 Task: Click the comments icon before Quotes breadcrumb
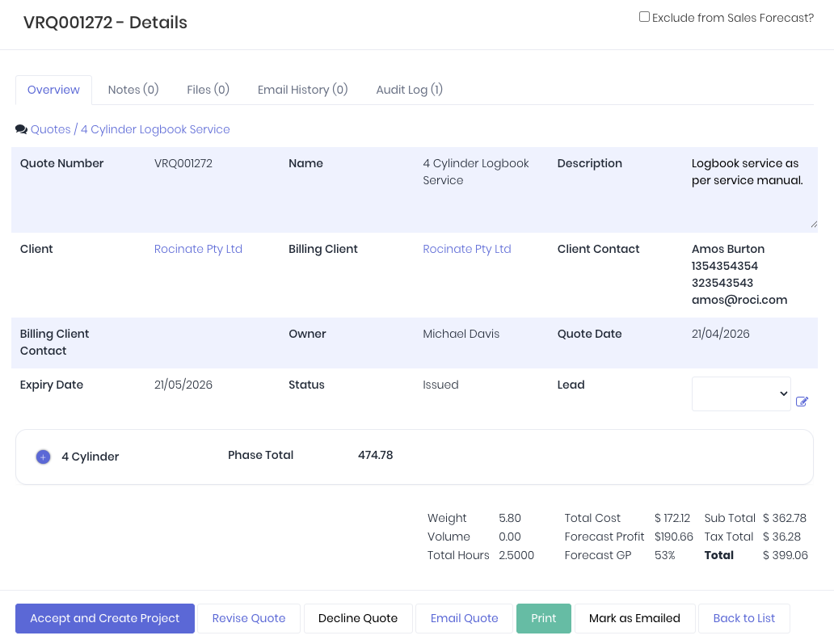tap(21, 129)
